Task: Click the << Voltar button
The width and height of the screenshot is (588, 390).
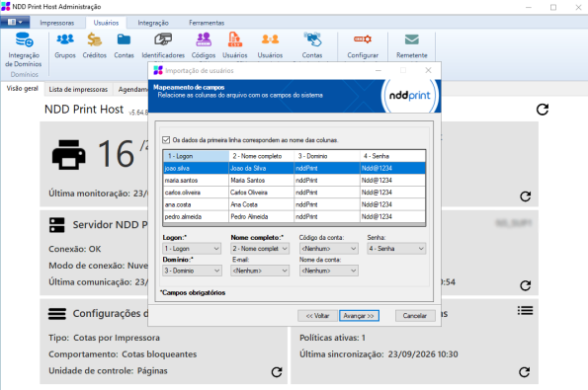Action: 317,316
